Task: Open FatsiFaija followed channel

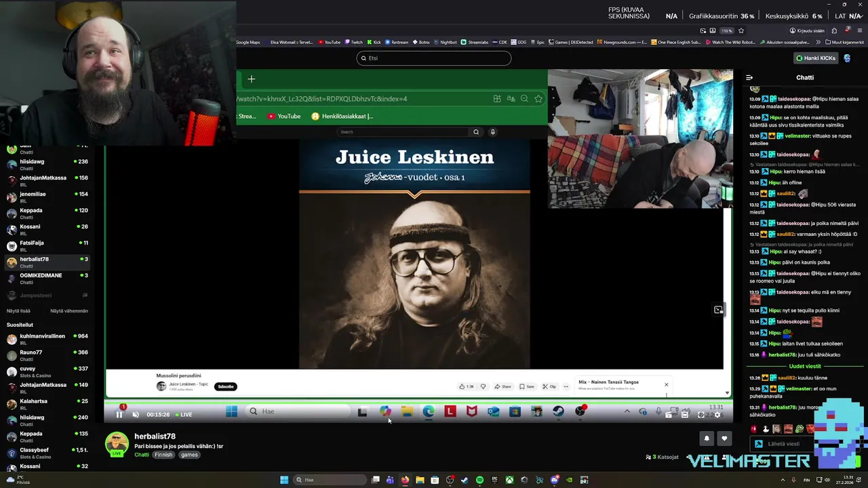Action: pyautogui.click(x=47, y=245)
